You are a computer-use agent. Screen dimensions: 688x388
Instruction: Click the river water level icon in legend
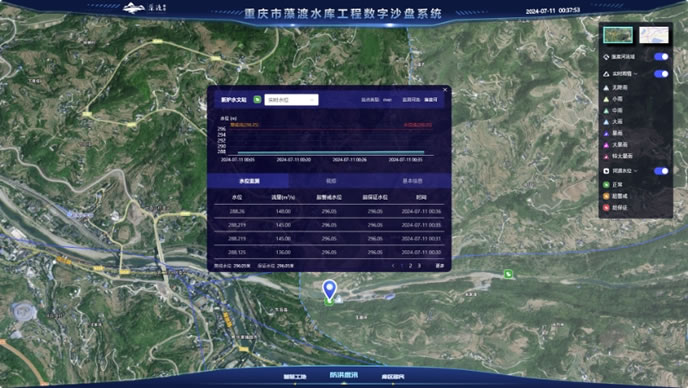coord(606,171)
